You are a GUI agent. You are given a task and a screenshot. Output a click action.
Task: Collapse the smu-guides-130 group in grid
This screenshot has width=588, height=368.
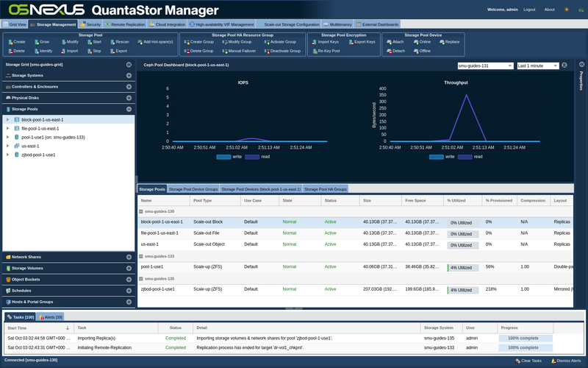click(x=141, y=211)
